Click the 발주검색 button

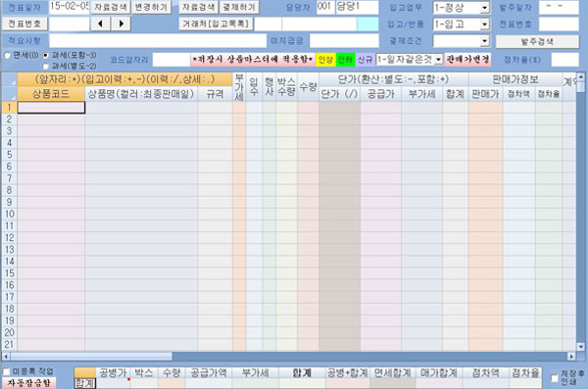[x=537, y=41]
